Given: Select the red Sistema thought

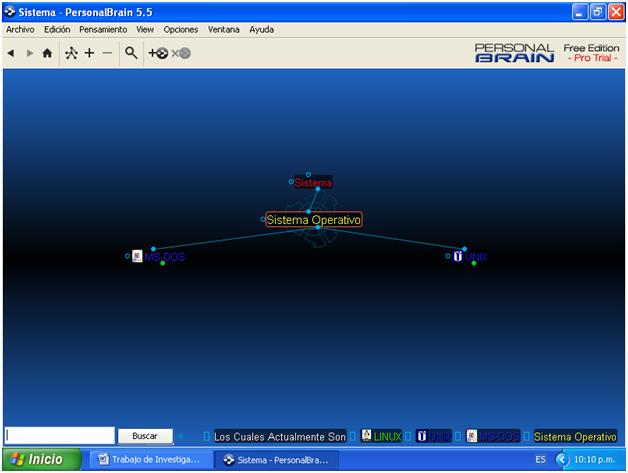Looking at the screenshot, I should [313, 183].
